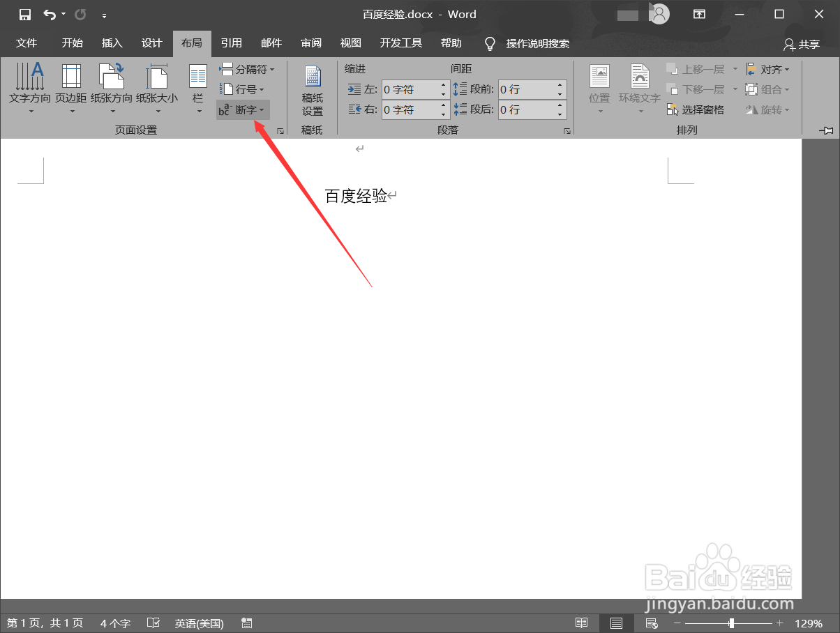Click the 英语(美国) language indicator

[x=199, y=623]
